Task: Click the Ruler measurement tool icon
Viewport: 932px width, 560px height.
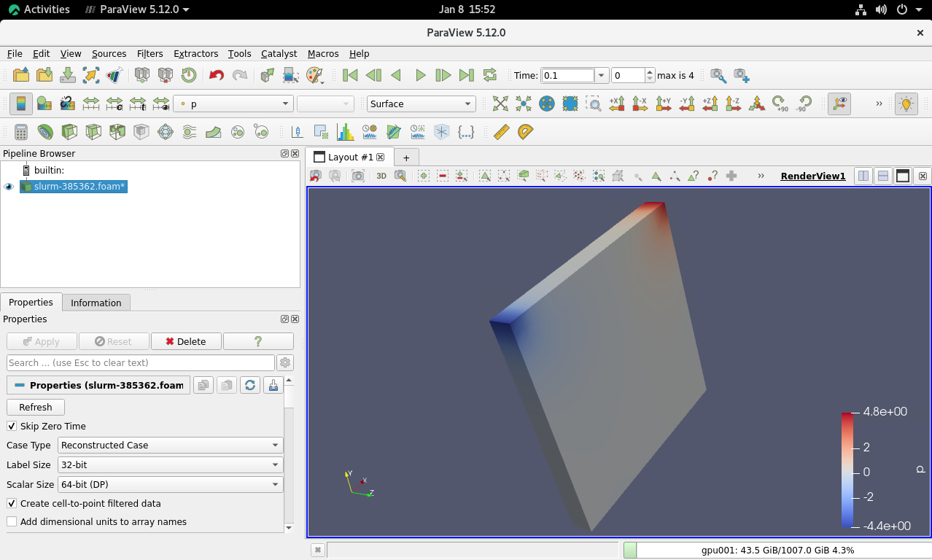Action: tap(501, 132)
